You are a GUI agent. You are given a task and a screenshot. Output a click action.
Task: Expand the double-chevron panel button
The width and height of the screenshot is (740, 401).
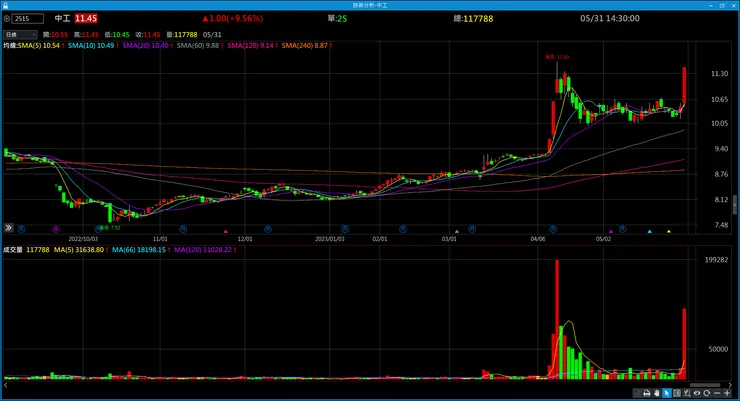[x=8, y=228]
